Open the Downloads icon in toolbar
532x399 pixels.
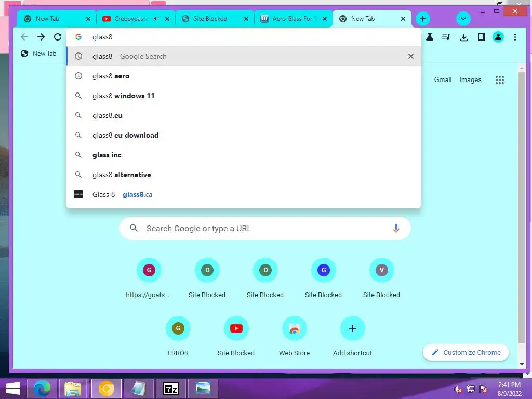[464, 37]
